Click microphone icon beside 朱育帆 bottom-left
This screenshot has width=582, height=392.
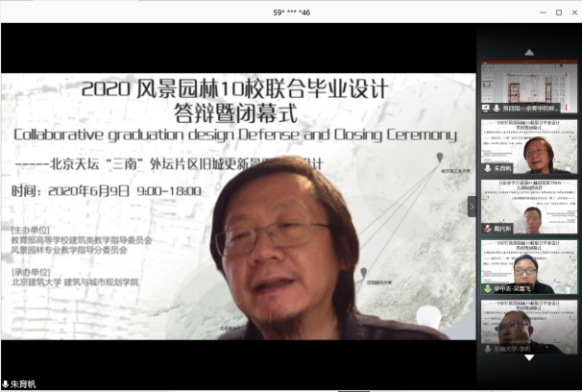tap(6, 384)
